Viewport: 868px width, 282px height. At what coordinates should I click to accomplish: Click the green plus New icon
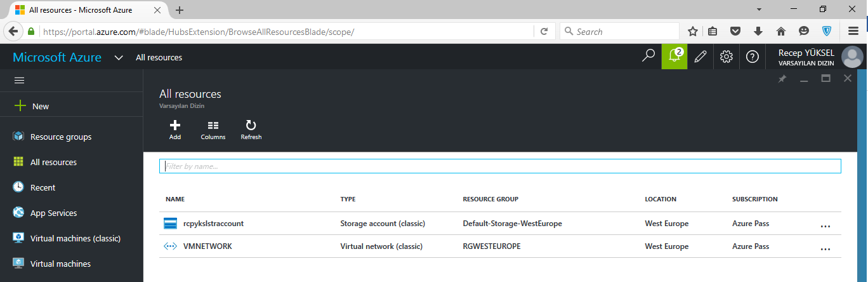(x=20, y=106)
